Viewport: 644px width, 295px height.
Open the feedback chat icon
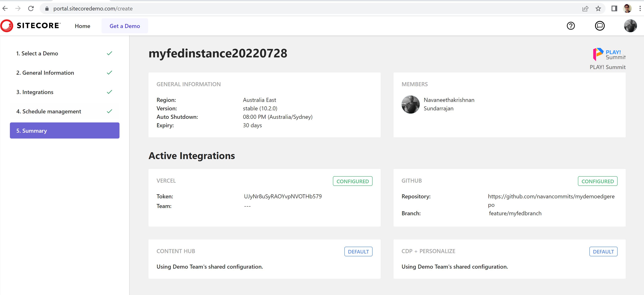[600, 26]
